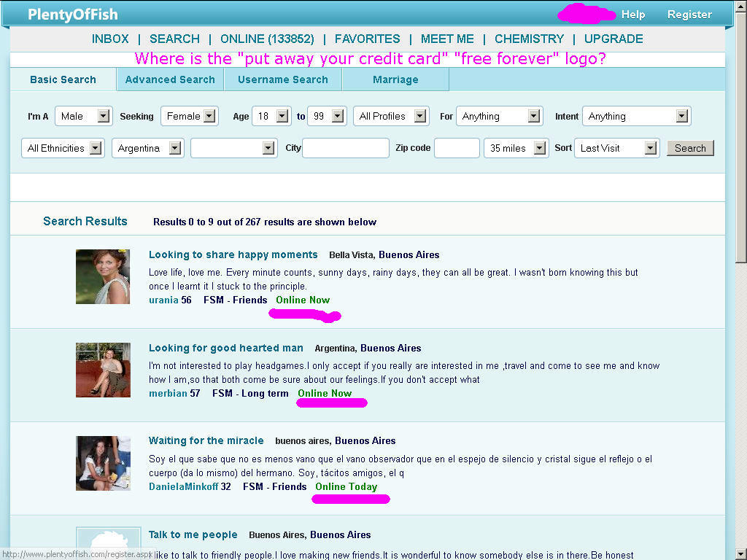Click 'FSM - Long term' text
The height and width of the screenshot is (560, 747).
(x=250, y=393)
